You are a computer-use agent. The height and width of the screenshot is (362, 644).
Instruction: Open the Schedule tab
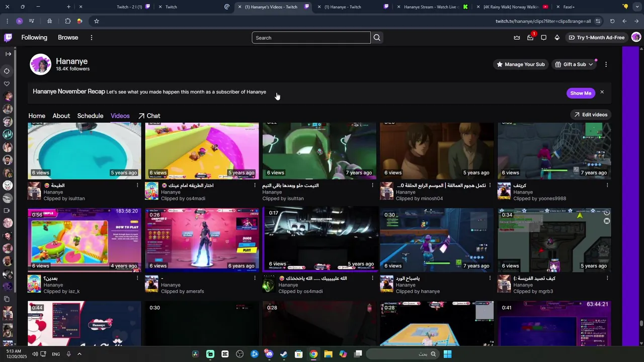click(x=90, y=116)
